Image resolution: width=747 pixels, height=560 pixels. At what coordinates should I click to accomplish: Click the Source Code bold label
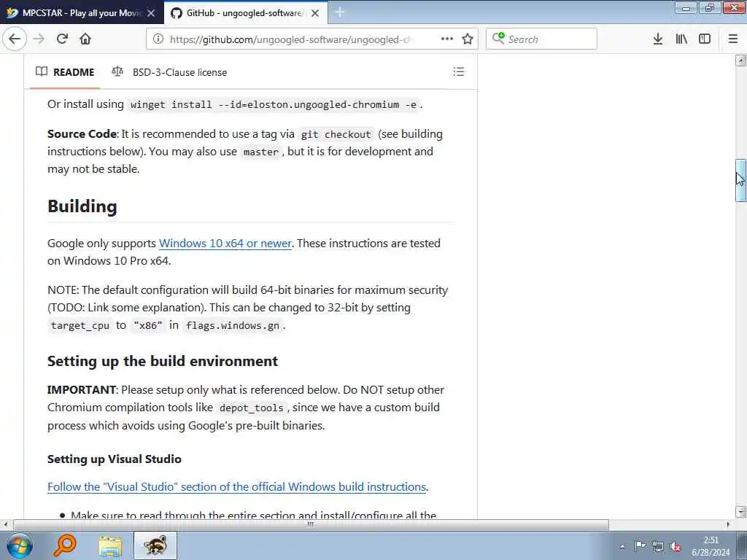tap(82, 134)
